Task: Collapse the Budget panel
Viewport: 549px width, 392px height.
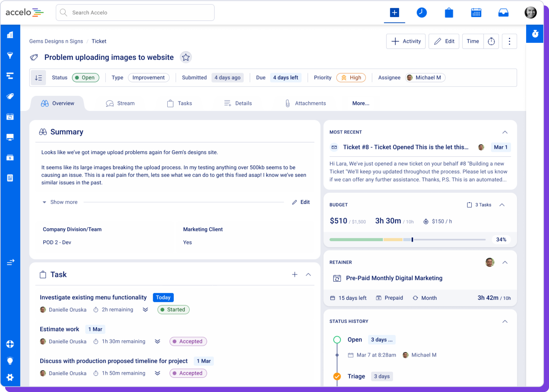Action: pos(502,205)
